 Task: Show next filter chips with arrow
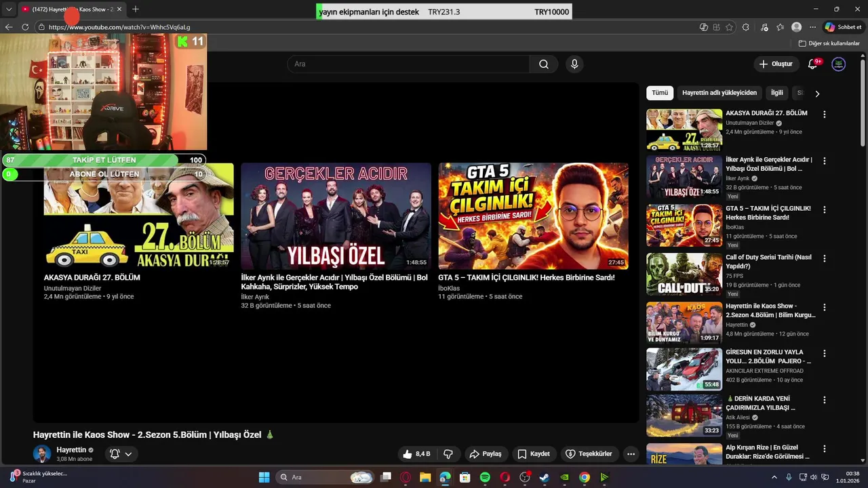pos(817,94)
